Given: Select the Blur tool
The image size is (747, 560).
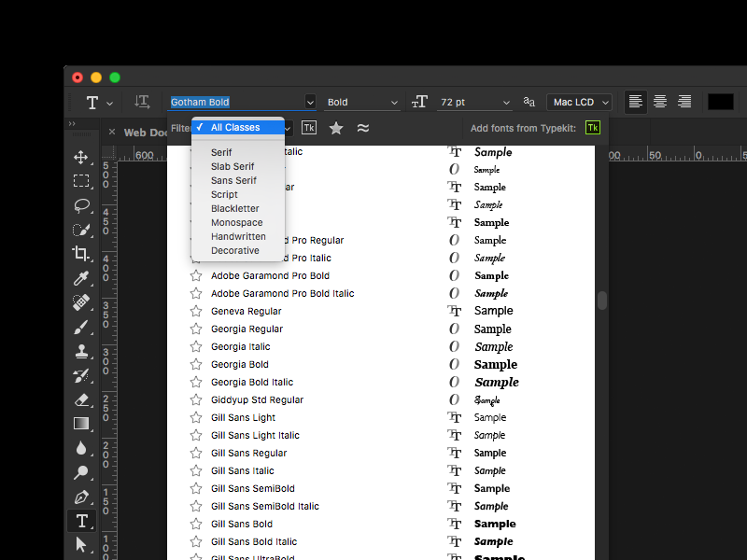Looking at the screenshot, I should 81,448.
